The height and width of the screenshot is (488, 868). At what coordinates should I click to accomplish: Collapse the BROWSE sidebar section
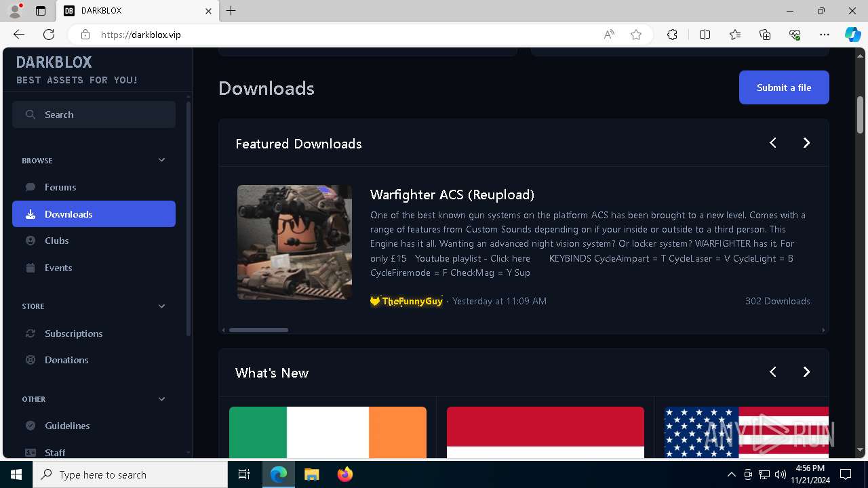[161, 160]
